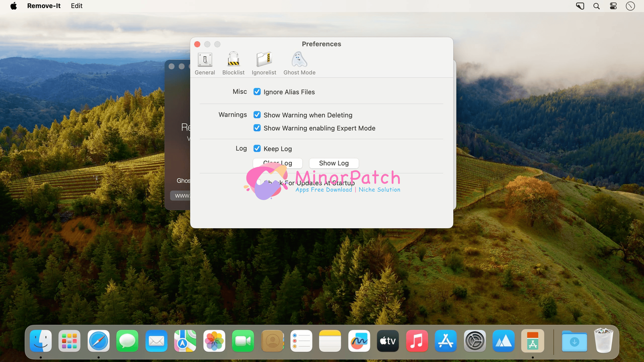Open Spotlight search in menu bar
The width and height of the screenshot is (644, 362).
point(597,6)
